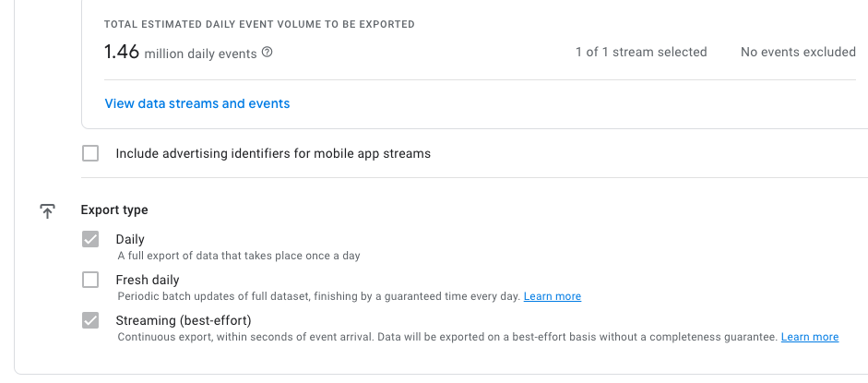
Task: Enable the advertising identifiers checkbox
Action: click(90, 153)
